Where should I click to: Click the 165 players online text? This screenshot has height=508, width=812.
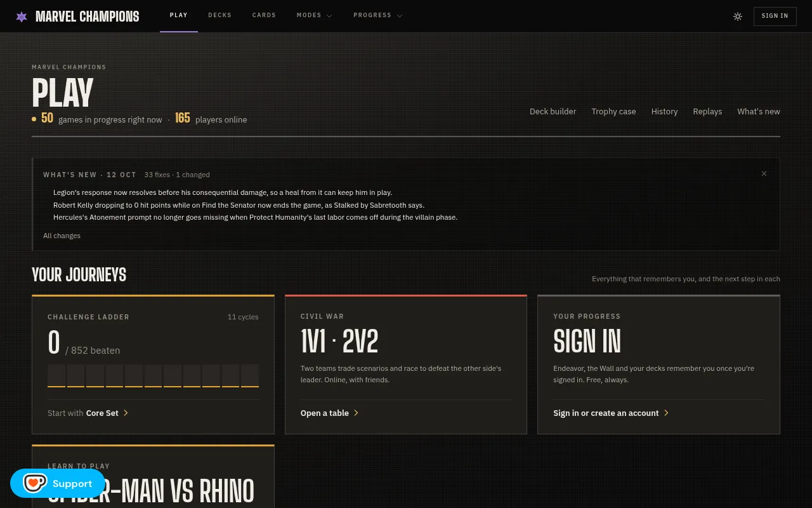[211, 119]
